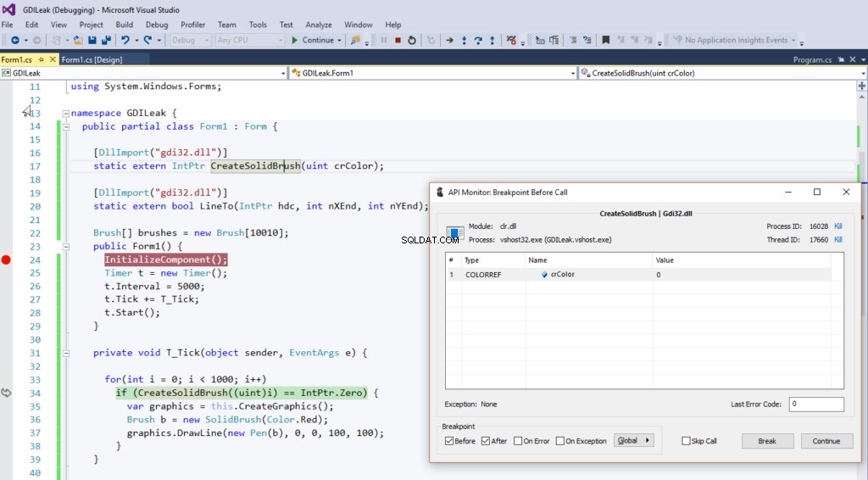Click Kill link next to Process ID

[838, 226]
